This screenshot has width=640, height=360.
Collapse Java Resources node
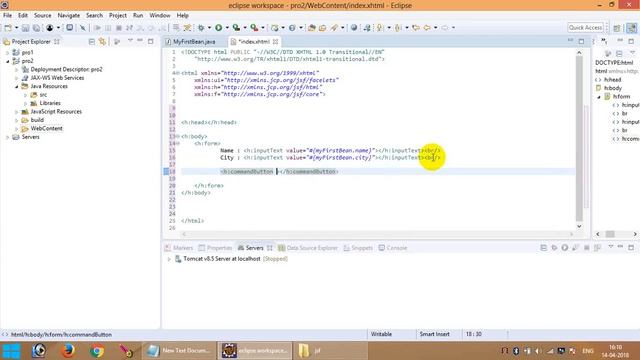point(16,87)
